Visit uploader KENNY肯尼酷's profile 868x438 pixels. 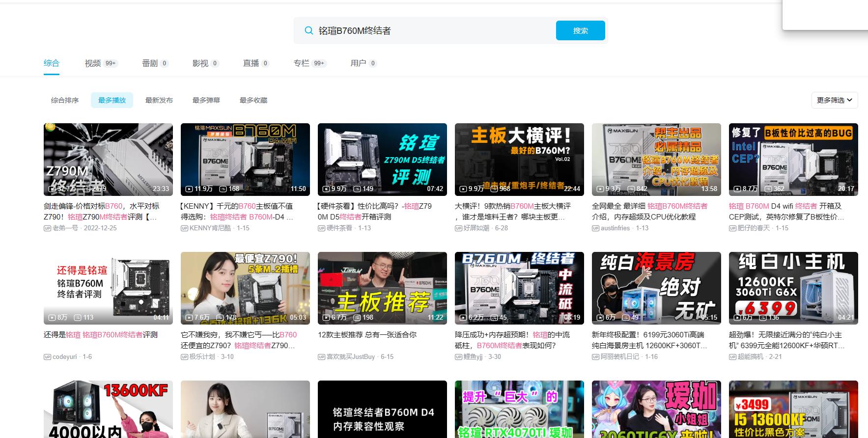pos(210,228)
